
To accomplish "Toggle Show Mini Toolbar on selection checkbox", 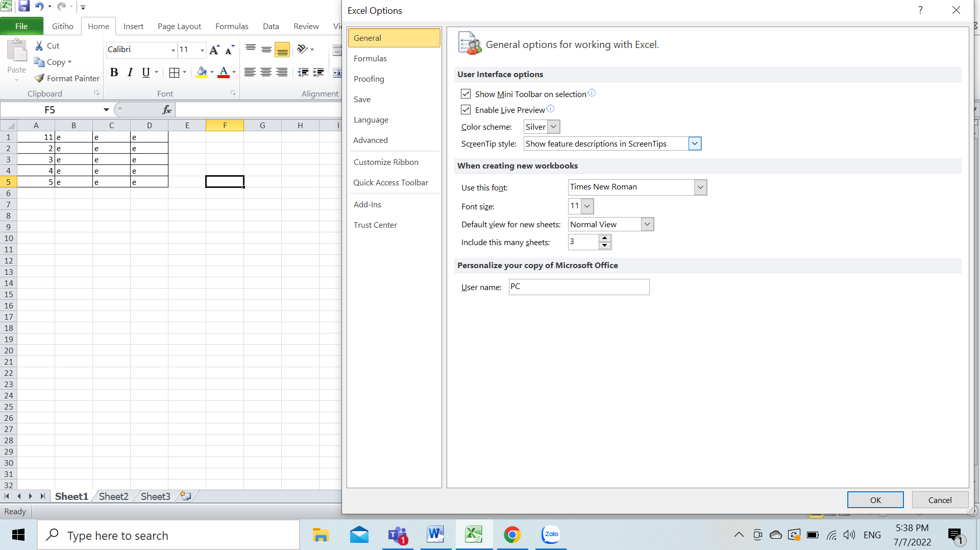I will point(465,94).
